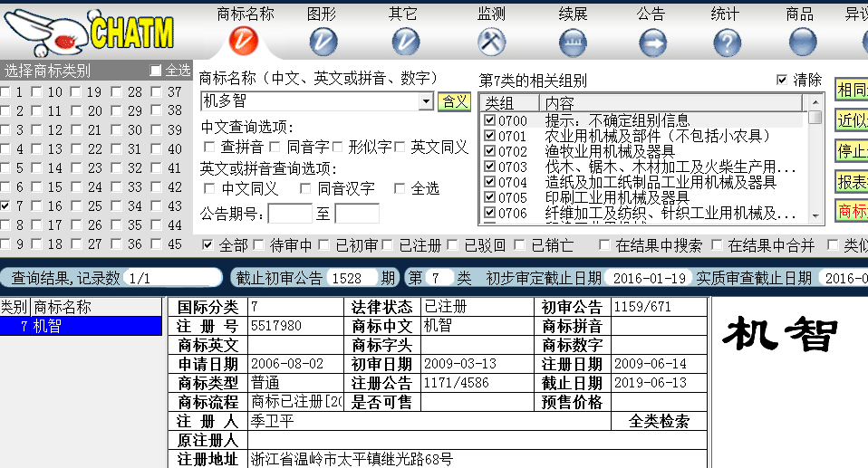Open the 续展 renewal icon
The width and height of the screenshot is (868, 468).
(x=573, y=43)
